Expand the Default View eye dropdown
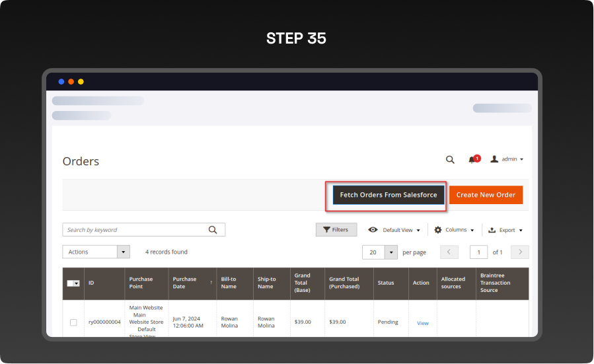The image size is (594, 364). pyautogui.click(x=394, y=230)
